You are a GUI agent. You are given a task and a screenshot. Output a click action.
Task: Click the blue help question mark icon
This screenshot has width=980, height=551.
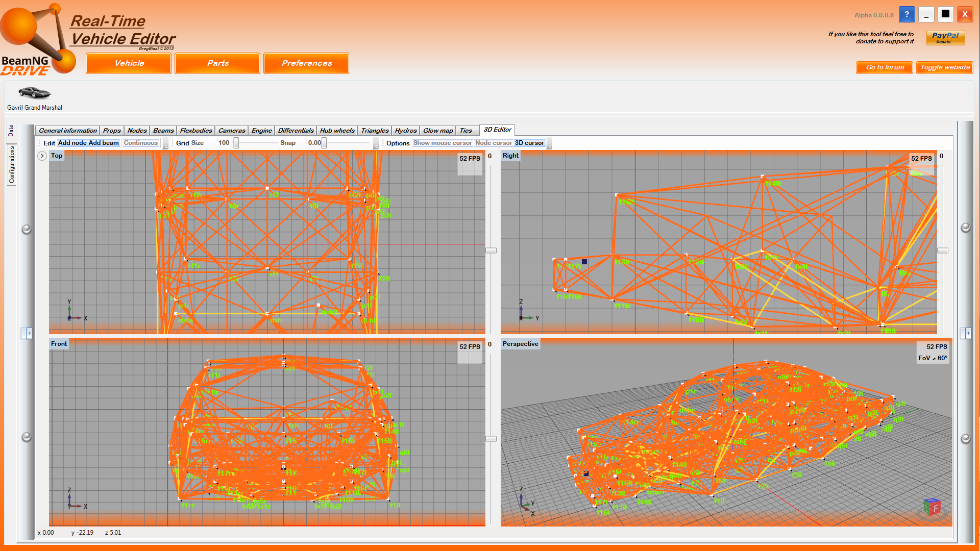coord(906,14)
